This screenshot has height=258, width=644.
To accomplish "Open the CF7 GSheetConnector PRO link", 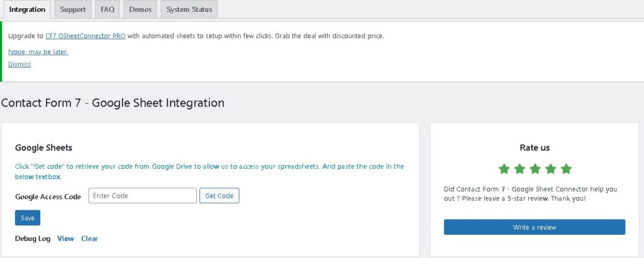I will (86, 36).
